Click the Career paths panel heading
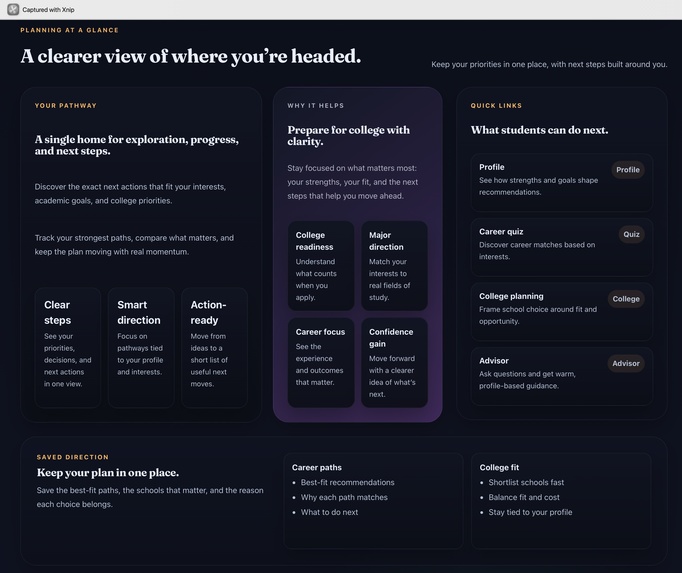The image size is (682, 573). coord(317,467)
